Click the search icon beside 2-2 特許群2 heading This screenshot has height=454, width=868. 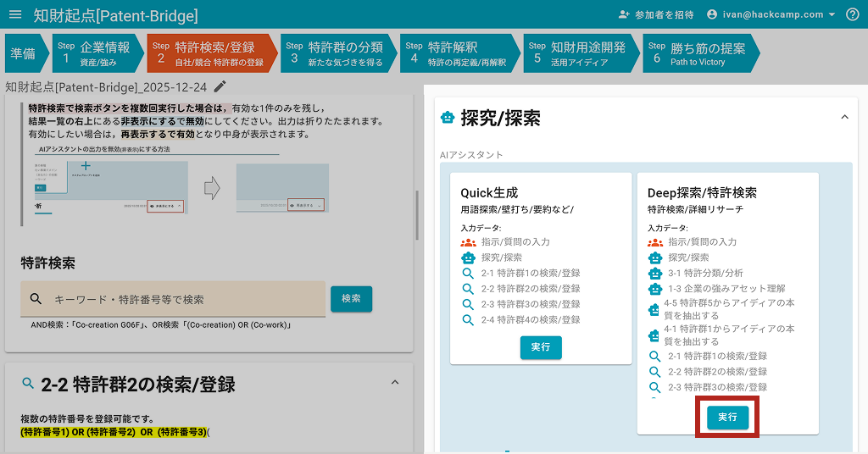[28, 384]
